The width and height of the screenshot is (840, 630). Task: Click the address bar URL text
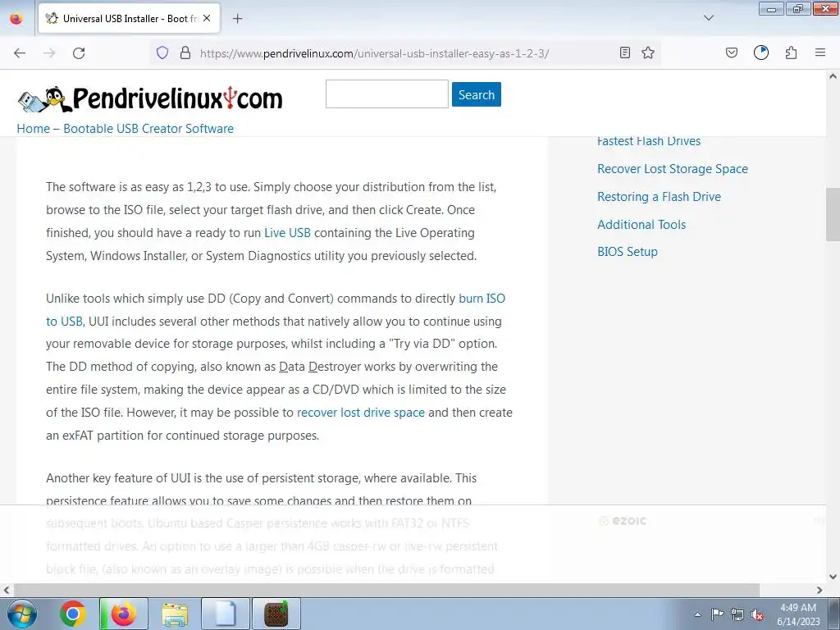[x=374, y=53]
